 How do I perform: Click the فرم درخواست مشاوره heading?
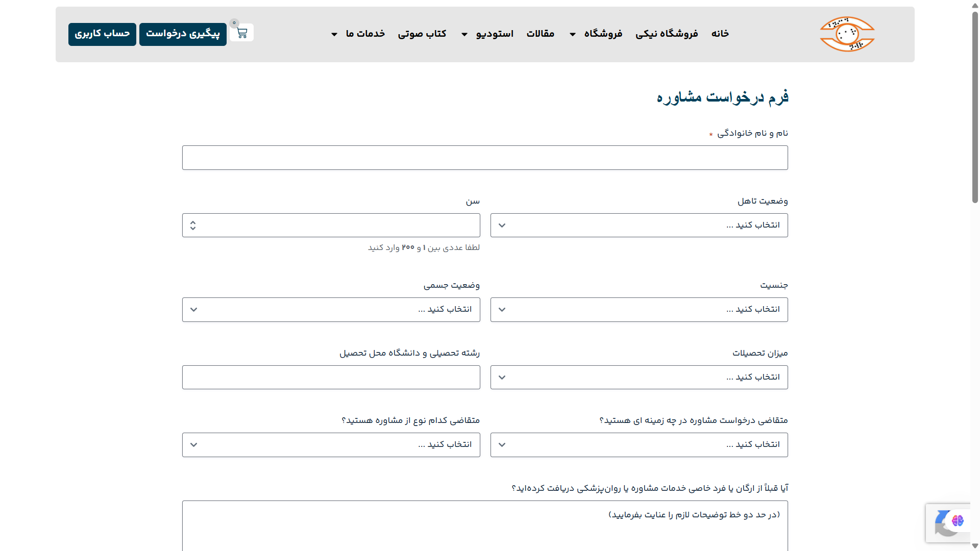point(722,97)
